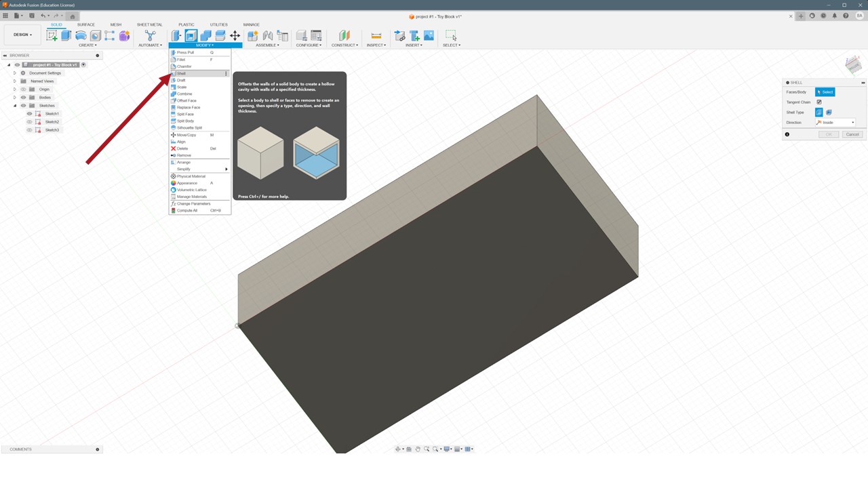Screen dimensions: 868x488
Task: Choose the first Shell Type option
Action: pos(819,113)
